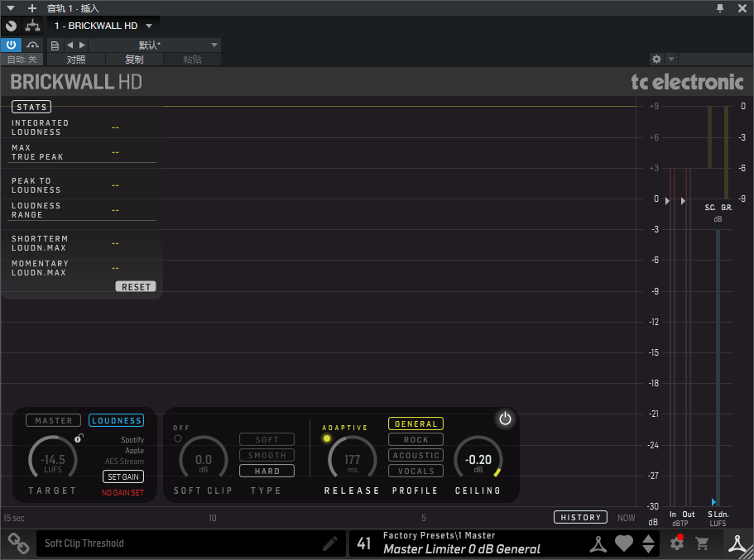Click the 自动: 关 automation button
Screen dimensions: 754x560
pyautogui.click(x=22, y=59)
